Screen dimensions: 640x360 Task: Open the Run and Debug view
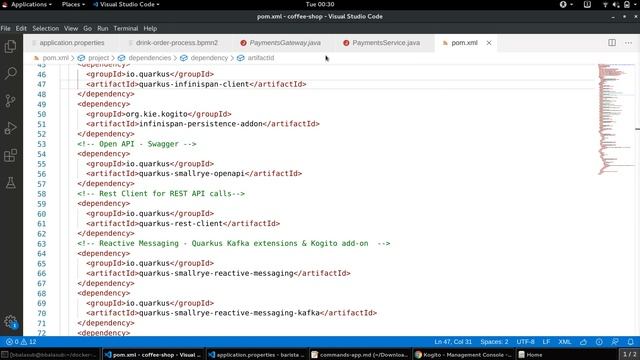coord(11,128)
